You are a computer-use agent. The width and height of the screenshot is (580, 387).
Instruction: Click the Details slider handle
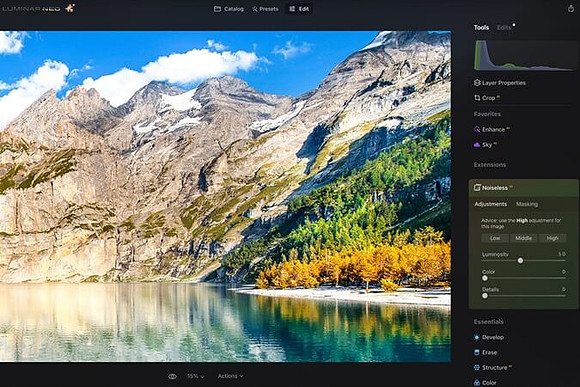(485, 296)
